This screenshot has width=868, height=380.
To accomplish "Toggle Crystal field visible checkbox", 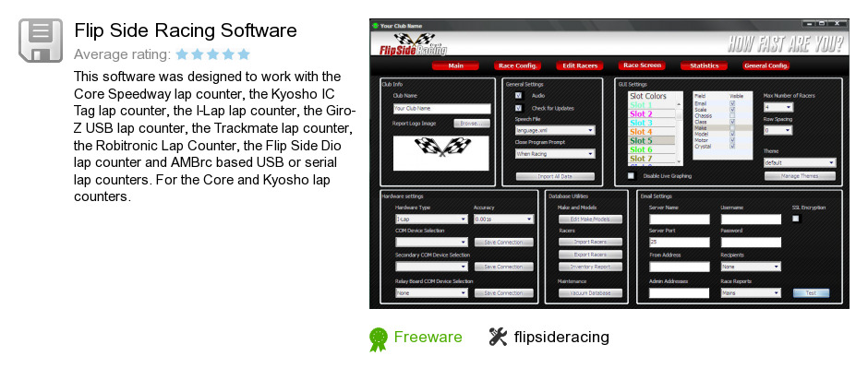I will coord(732,147).
